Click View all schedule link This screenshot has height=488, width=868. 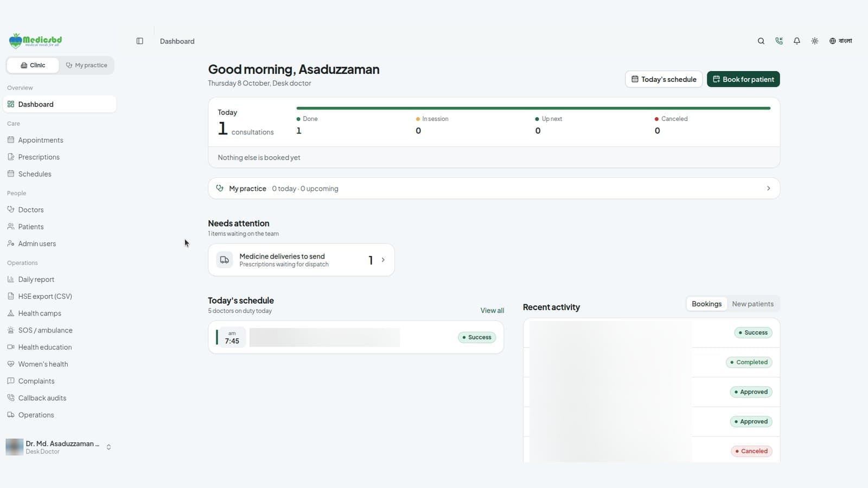[x=492, y=311]
